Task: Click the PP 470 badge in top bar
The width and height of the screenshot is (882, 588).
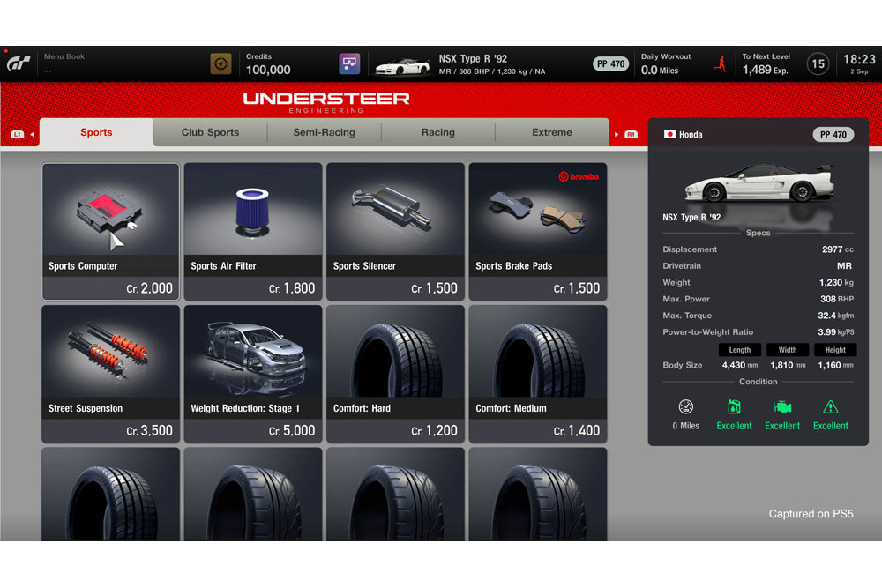Action: pyautogui.click(x=610, y=64)
